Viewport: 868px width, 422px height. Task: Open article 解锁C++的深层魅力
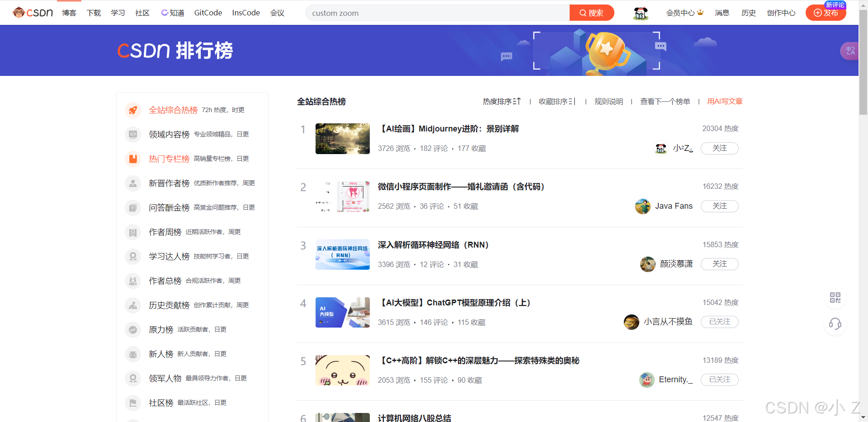[x=479, y=361]
